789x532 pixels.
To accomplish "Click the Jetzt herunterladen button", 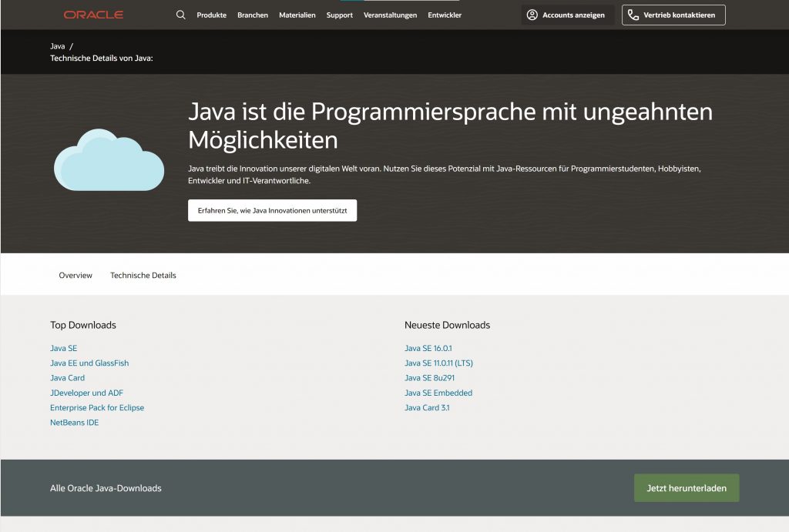I will pyautogui.click(x=687, y=488).
